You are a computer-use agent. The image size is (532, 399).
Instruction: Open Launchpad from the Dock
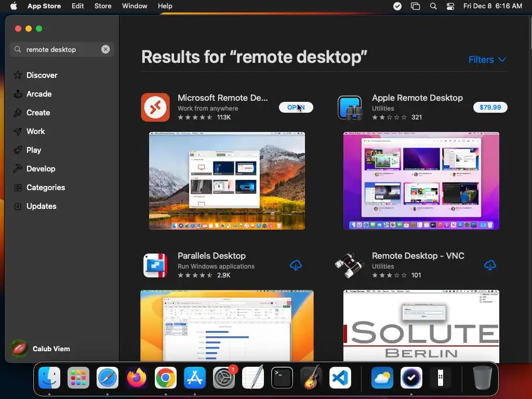click(78, 377)
